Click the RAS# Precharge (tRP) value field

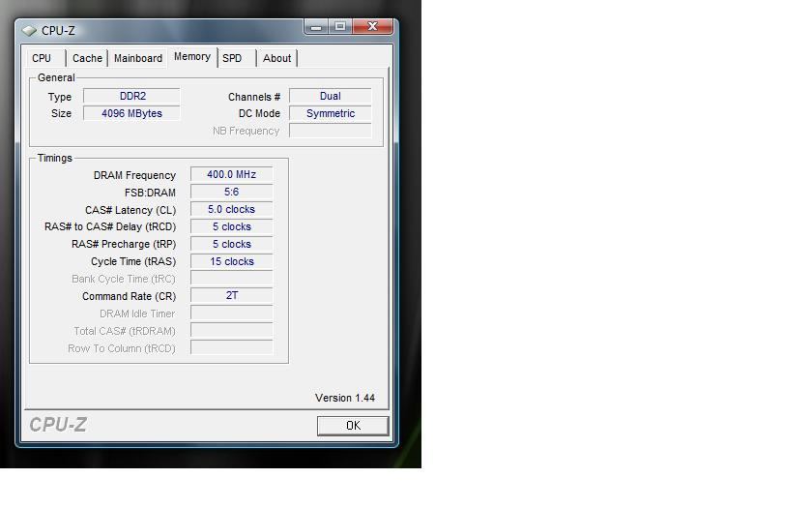(231, 244)
